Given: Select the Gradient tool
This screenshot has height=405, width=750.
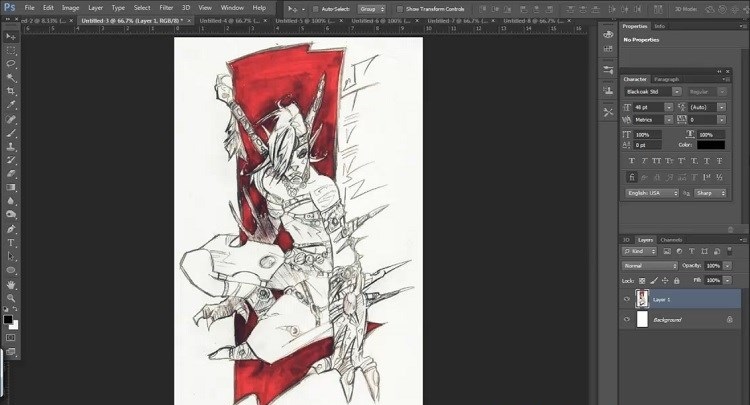Looking at the screenshot, I should pyautogui.click(x=11, y=187).
